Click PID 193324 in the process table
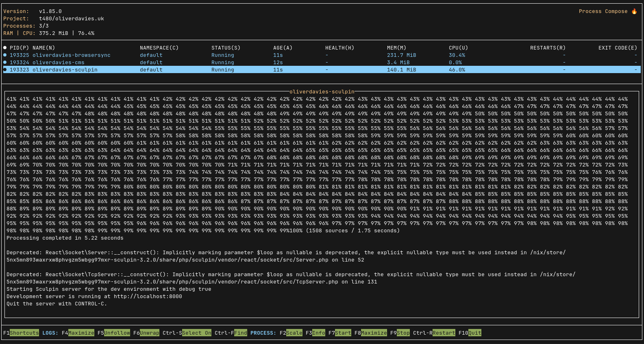644x344 pixels. pyautogui.click(x=20, y=63)
